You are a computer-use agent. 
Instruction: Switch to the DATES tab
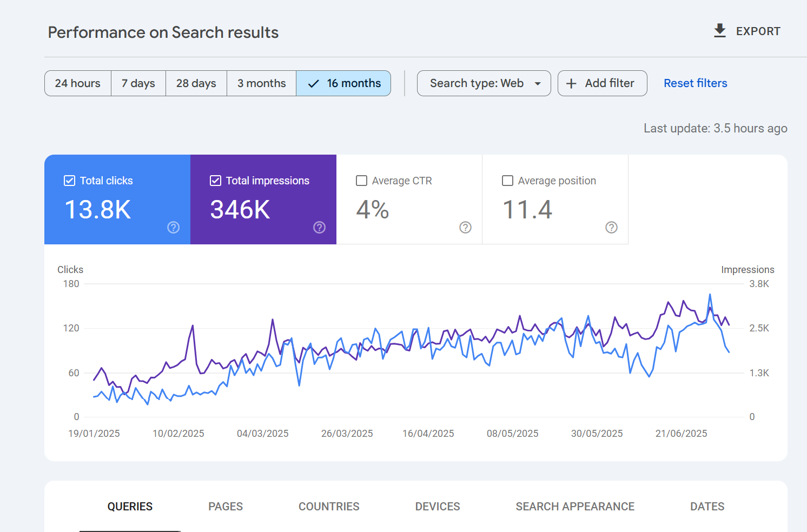coord(707,507)
